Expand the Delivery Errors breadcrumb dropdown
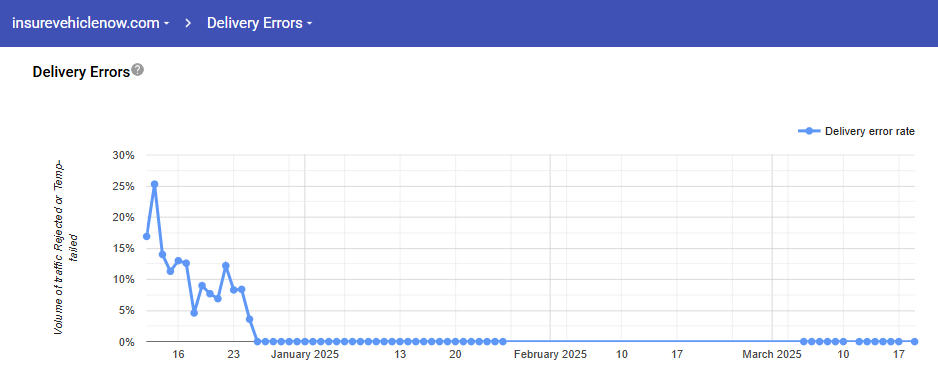Viewport: 938px width, 384px height. point(260,23)
